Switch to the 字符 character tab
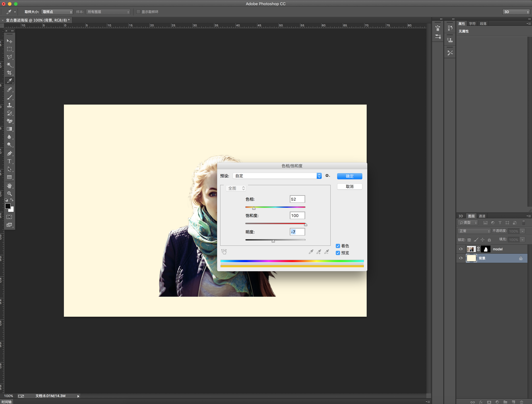 [x=472, y=24]
